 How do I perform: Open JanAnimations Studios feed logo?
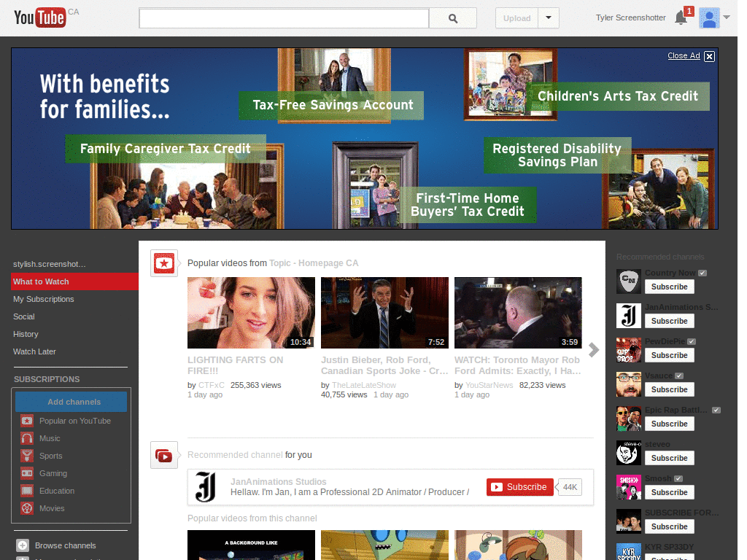pyautogui.click(x=206, y=487)
